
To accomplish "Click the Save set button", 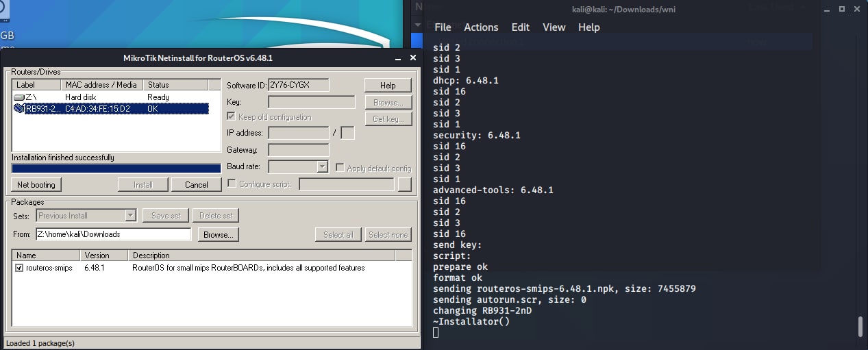I will click(x=166, y=215).
